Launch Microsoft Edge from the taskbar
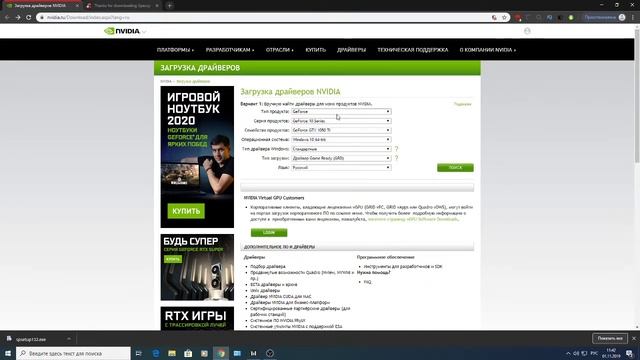Viewport: 640px width, 360px height. point(156,353)
